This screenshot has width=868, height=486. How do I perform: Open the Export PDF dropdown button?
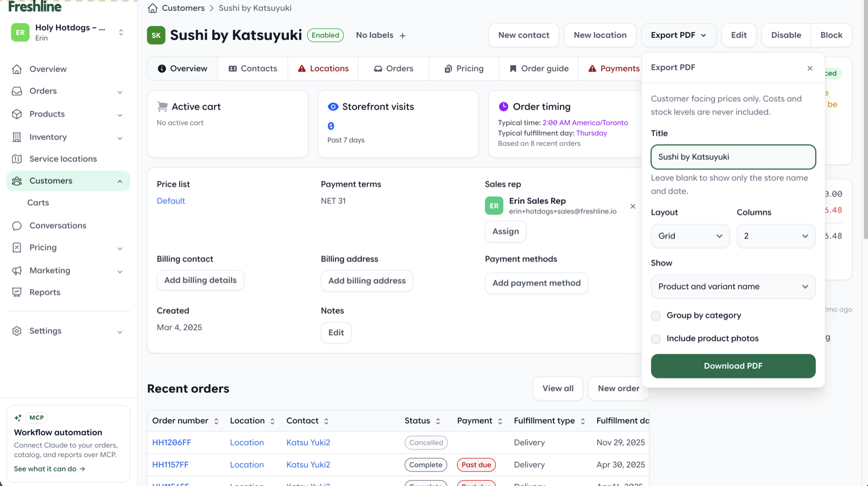pyautogui.click(x=679, y=35)
